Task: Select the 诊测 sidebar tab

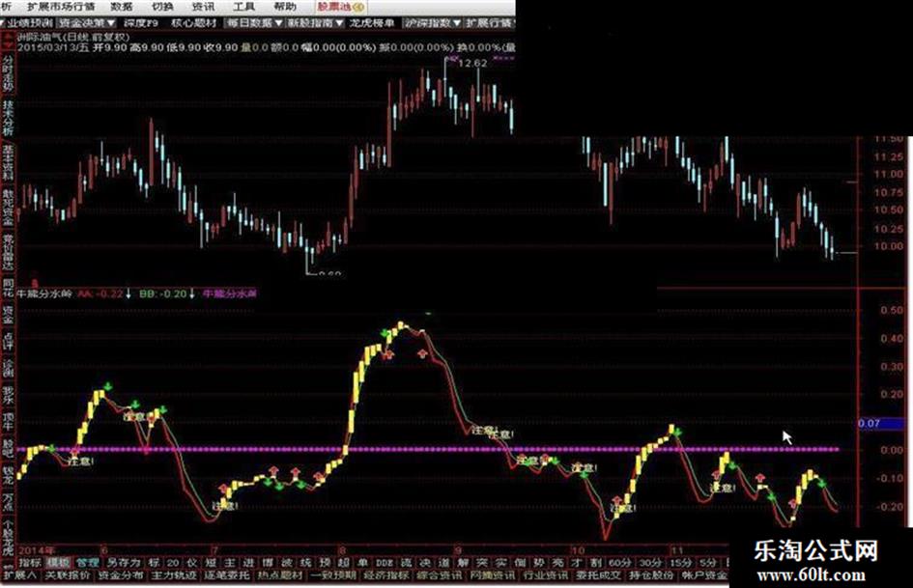Action: (x=8, y=368)
